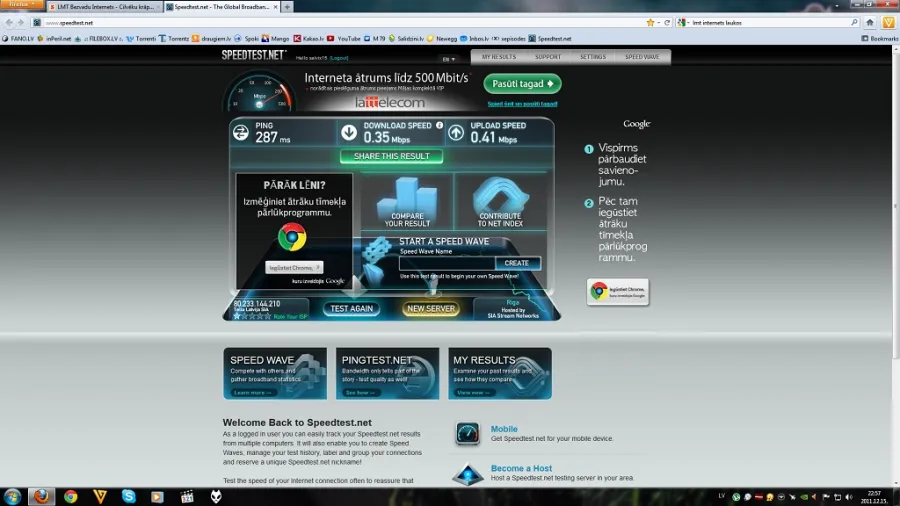
Task: Open the EN language dropdown
Action: click(448, 59)
